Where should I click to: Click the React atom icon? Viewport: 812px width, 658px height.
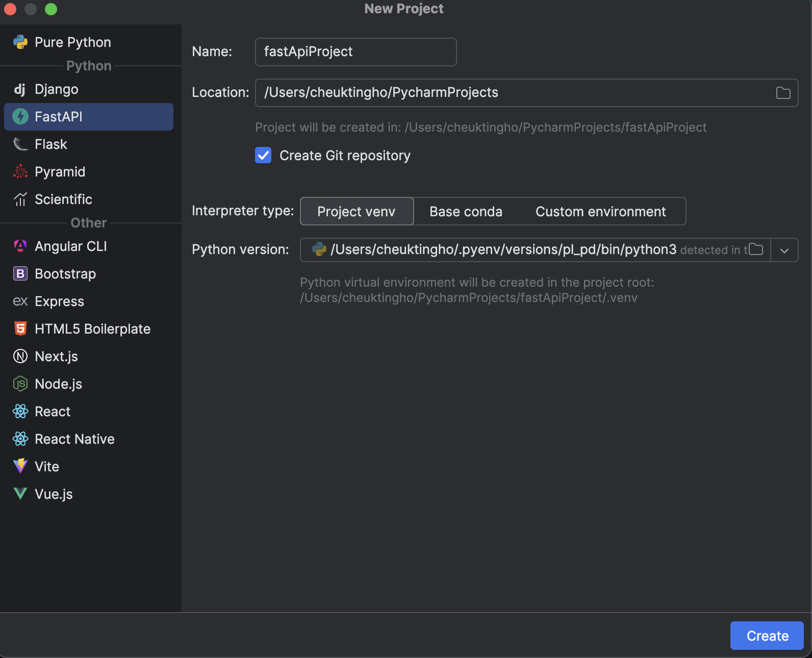click(20, 411)
